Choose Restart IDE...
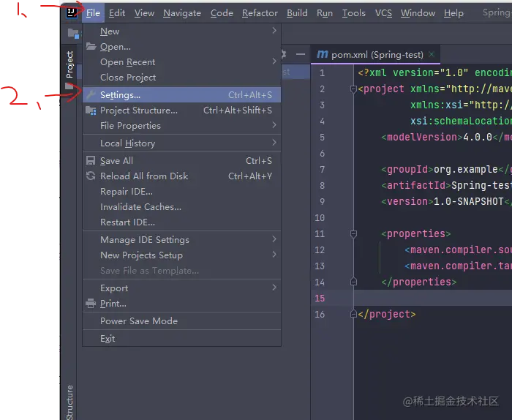The width and height of the screenshot is (512, 420). [181, 222]
